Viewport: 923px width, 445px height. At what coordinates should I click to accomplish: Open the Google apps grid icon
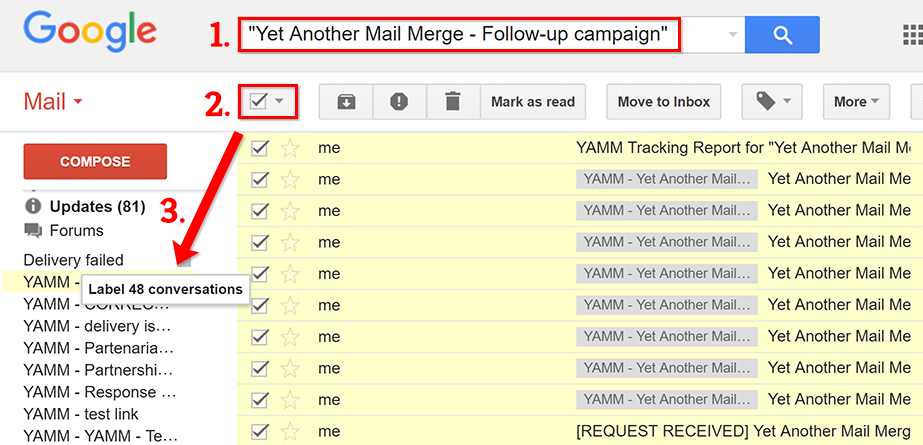(912, 35)
